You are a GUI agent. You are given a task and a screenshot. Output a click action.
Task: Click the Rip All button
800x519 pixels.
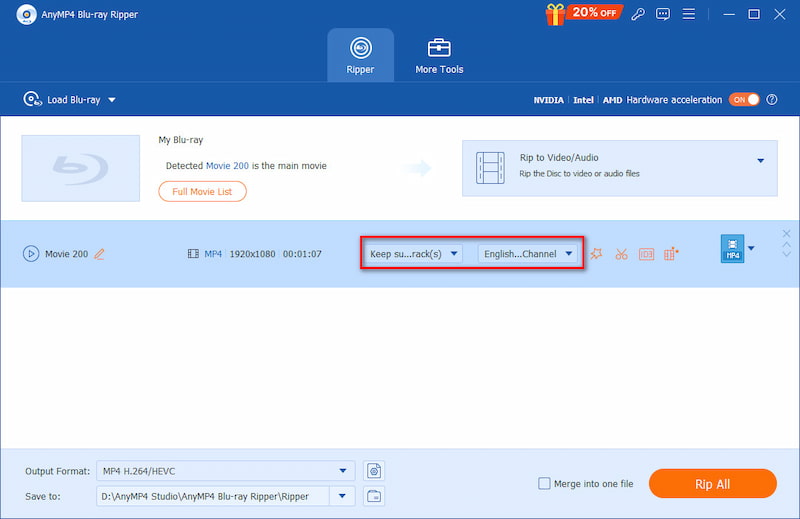712,484
